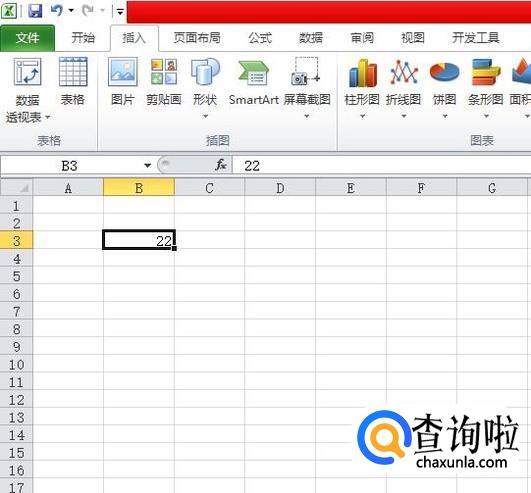
Task: Insert a PivotTable using the 数据透视表 icon
Action: (27, 72)
